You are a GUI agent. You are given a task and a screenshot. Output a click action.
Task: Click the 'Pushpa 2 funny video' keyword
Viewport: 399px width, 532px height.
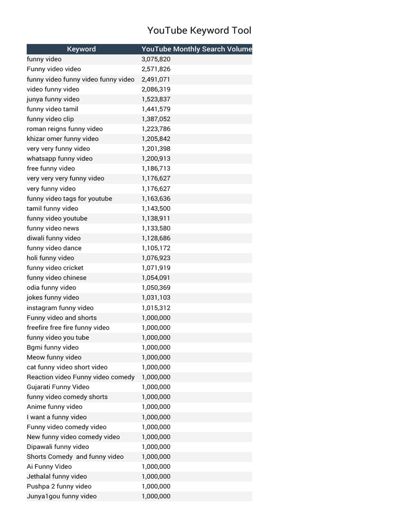tap(59, 486)
